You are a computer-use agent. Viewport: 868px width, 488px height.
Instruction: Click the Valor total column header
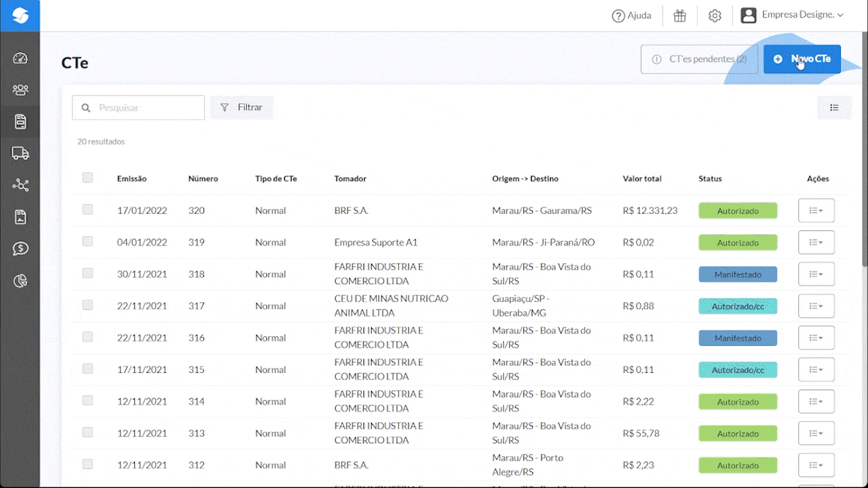pos(642,179)
